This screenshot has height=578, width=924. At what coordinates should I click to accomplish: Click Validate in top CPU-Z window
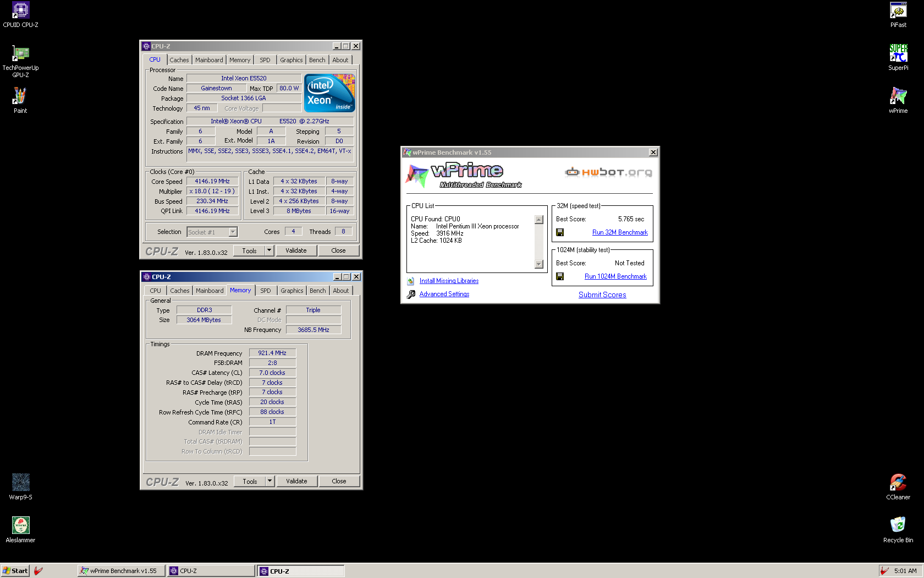pyautogui.click(x=296, y=250)
